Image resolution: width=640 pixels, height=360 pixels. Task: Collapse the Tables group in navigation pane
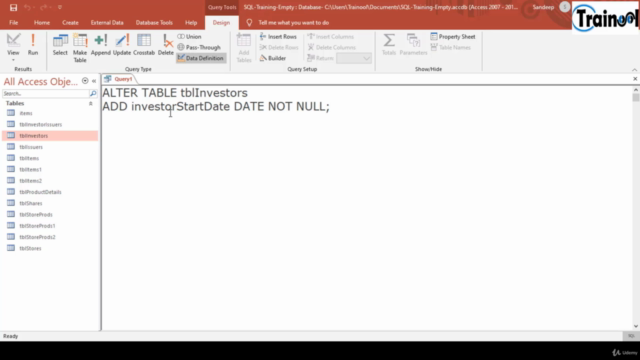coord(91,104)
